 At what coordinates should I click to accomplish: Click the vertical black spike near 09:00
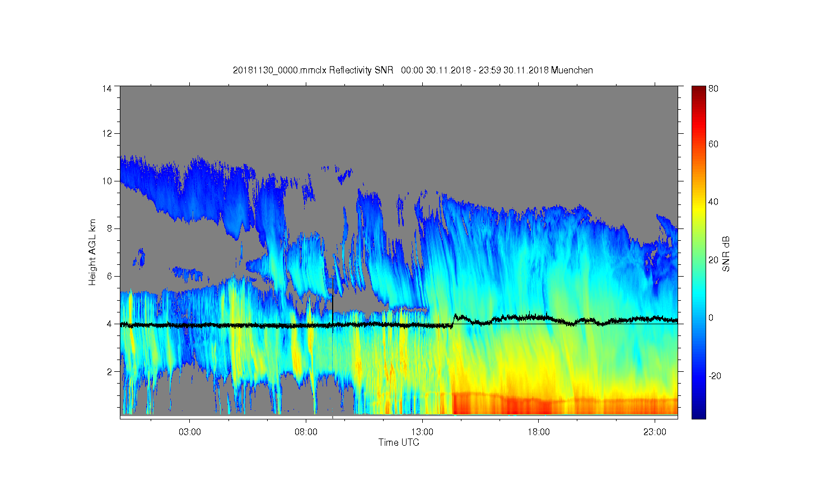pos(333,305)
